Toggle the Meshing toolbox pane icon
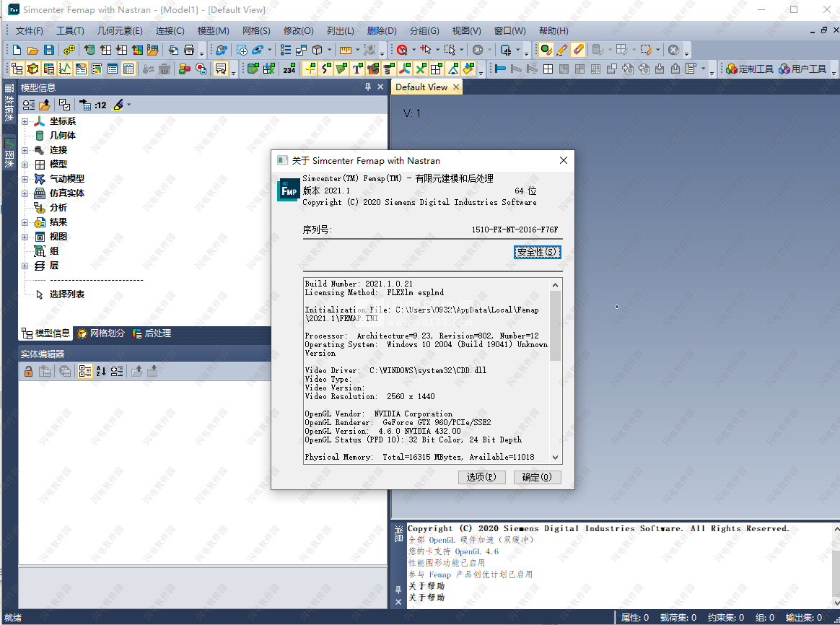The image size is (840, 625). pos(32,69)
